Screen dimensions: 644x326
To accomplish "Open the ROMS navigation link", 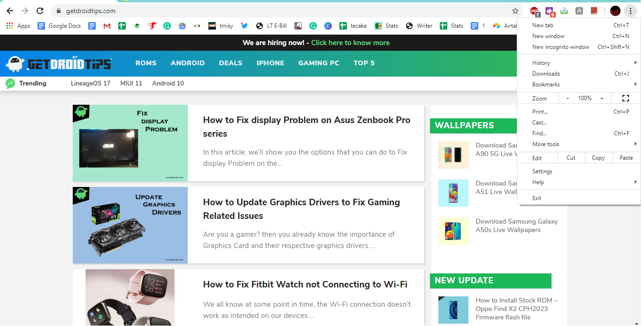I will click(x=146, y=63).
